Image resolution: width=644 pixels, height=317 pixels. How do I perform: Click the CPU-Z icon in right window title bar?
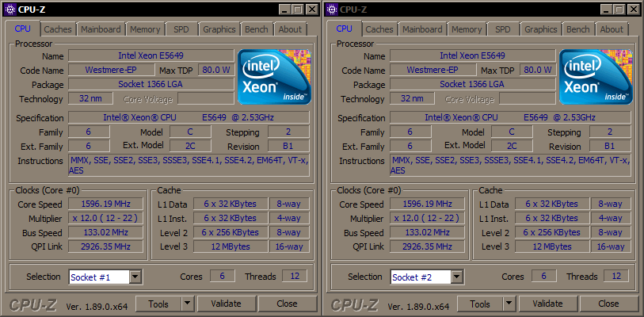(x=330, y=10)
